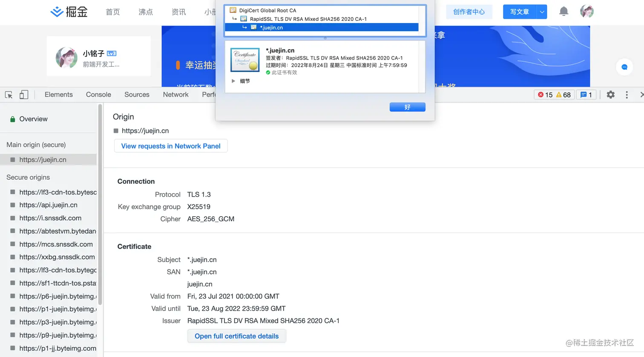Select the *.juejin.cn certificate in the chain
644x357 pixels.
coord(322,27)
